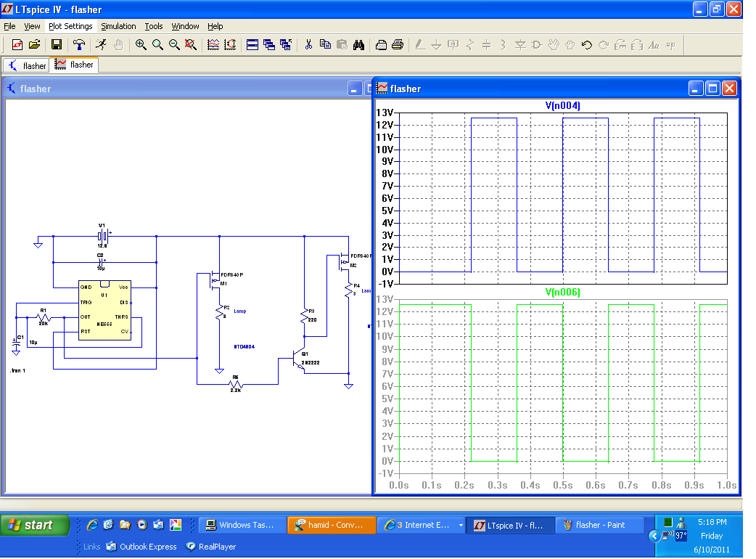Click the .tran 1 directive text
This screenshot has height=559, width=756.
pyautogui.click(x=18, y=370)
